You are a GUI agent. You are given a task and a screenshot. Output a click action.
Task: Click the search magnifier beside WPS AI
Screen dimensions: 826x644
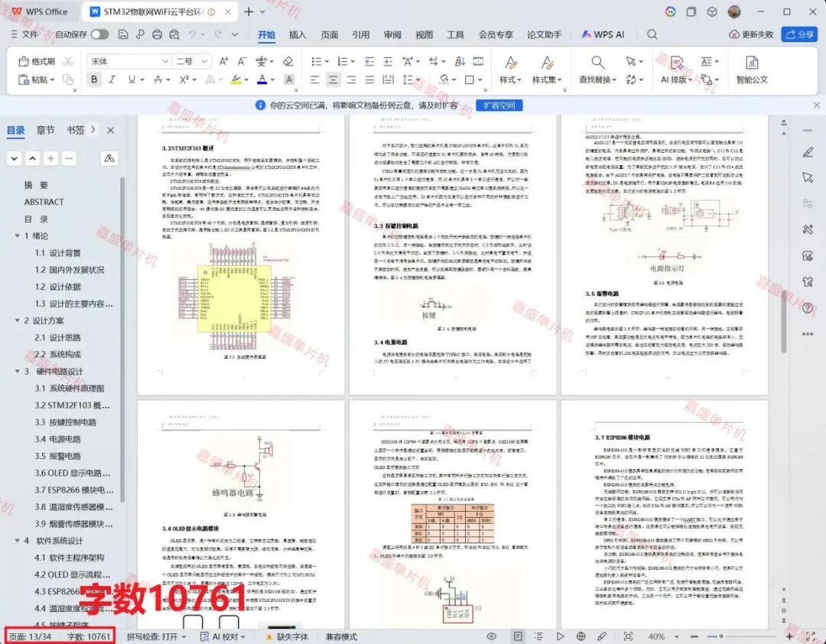(652, 34)
